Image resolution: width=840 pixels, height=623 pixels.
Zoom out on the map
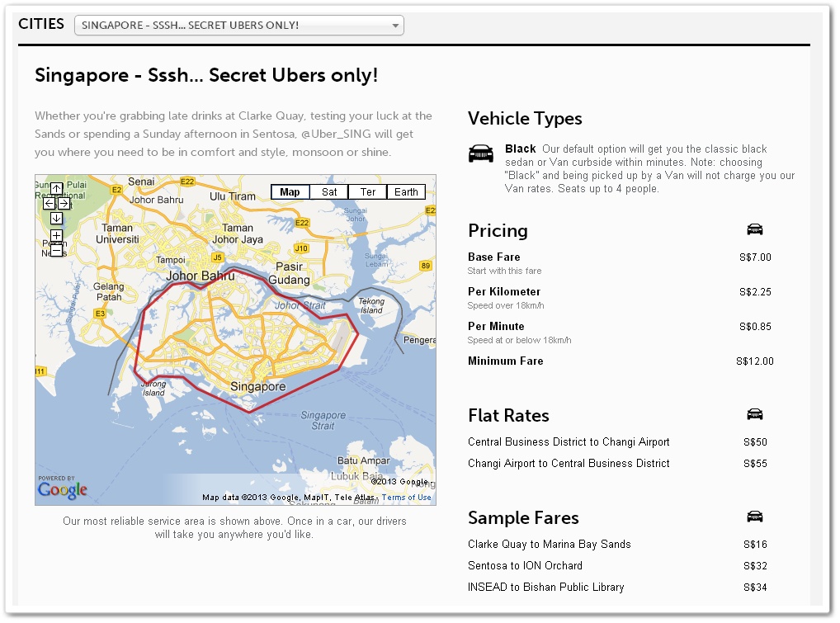point(56,250)
